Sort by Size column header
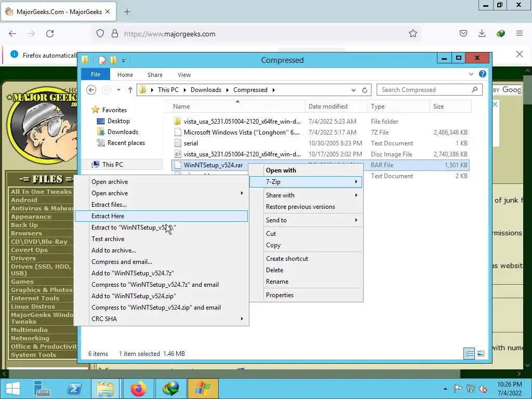 [450, 106]
